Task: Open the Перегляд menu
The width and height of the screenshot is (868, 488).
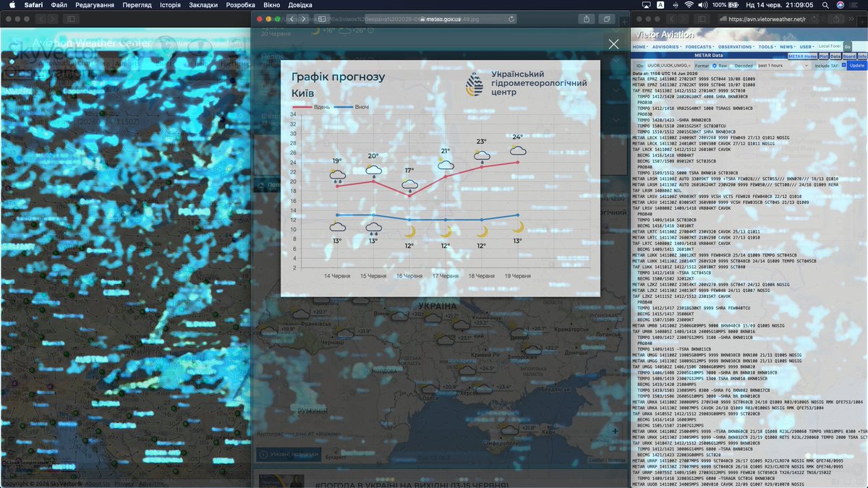Action: [x=137, y=4]
